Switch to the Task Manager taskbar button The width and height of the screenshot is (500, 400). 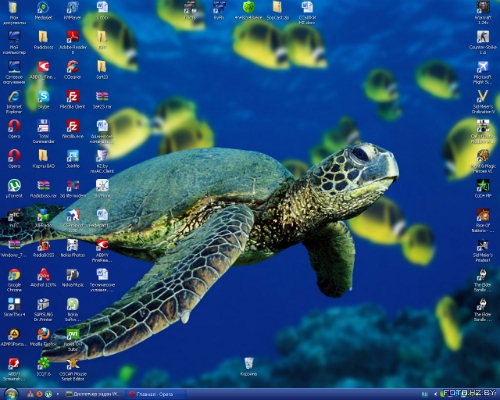pyautogui.click(x=92, y=394)
